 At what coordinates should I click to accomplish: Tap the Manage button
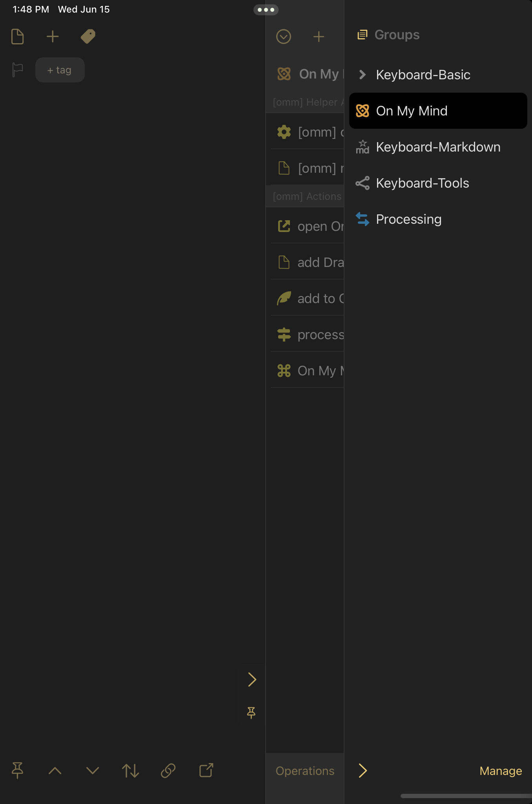coord(501,771)
